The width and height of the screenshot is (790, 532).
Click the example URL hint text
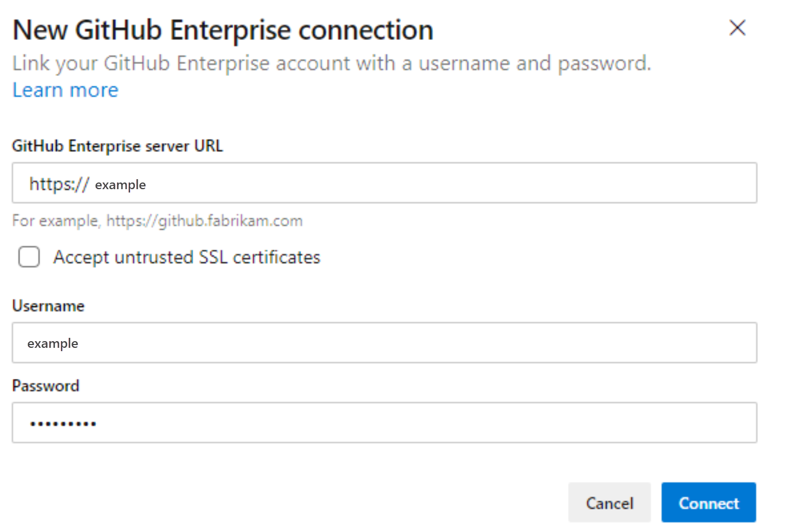(x=157, y=220)
